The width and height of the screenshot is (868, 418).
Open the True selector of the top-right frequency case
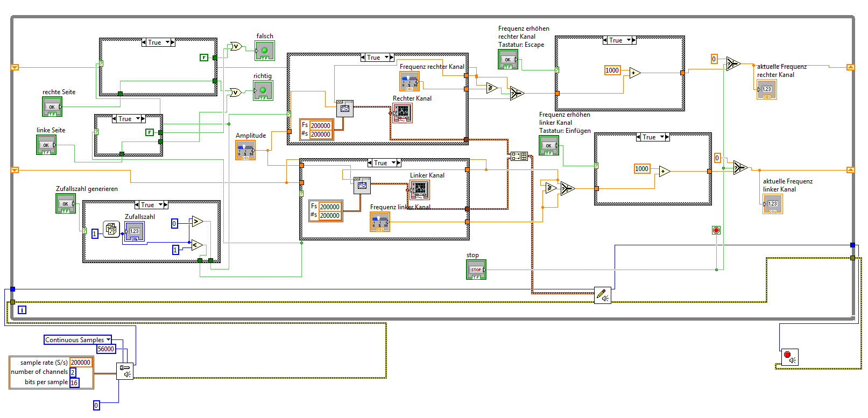(x=619, y=40)
